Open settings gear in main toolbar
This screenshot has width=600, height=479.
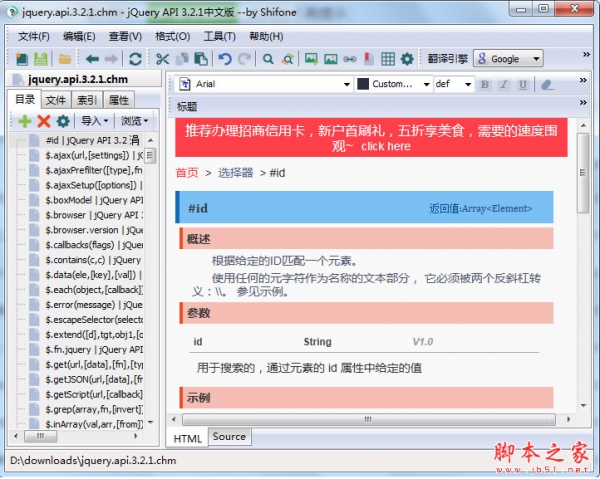407,59
